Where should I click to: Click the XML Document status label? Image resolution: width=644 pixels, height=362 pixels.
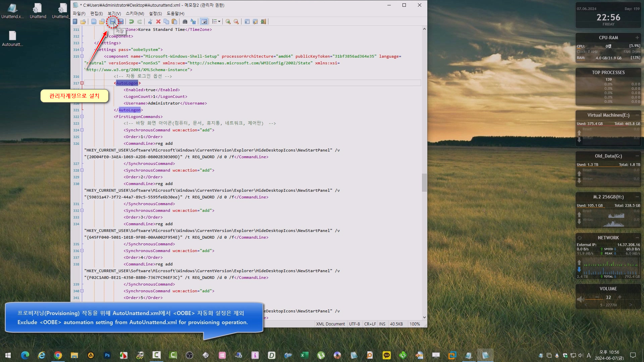[x=330, y=324]
